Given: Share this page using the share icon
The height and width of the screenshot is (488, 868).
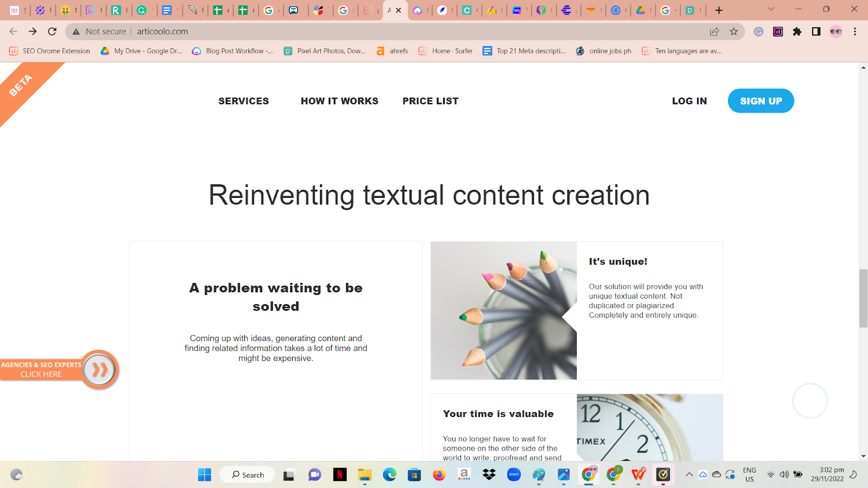Looking at the screenshot, I should (x=714, y=31).
